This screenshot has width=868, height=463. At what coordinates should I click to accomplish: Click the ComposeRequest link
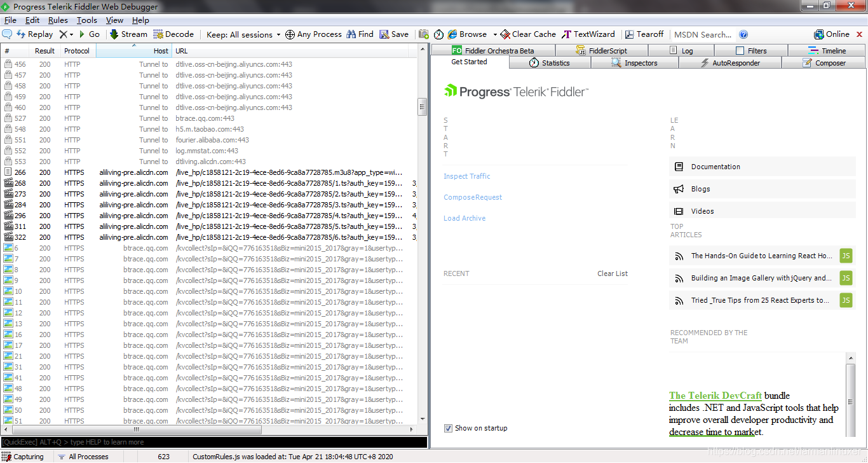[x=473, y=197]
